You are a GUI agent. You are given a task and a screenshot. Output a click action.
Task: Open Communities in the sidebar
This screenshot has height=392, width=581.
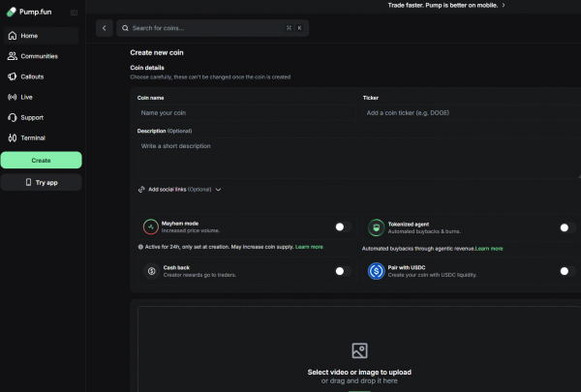pos(41,56)
